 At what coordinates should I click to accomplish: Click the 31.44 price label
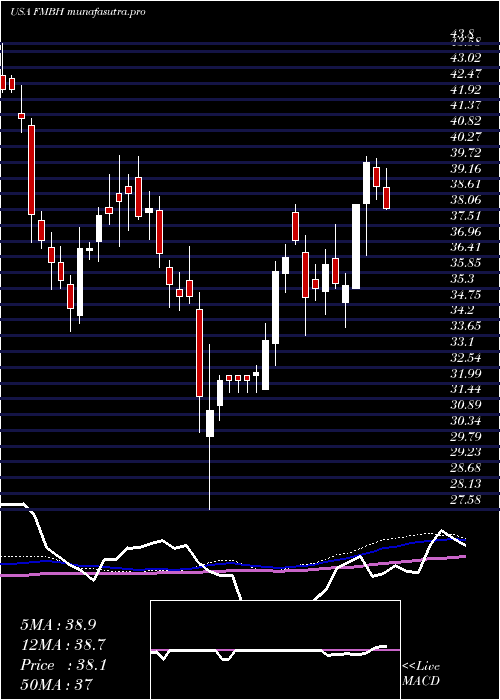[x=464, y=389]
